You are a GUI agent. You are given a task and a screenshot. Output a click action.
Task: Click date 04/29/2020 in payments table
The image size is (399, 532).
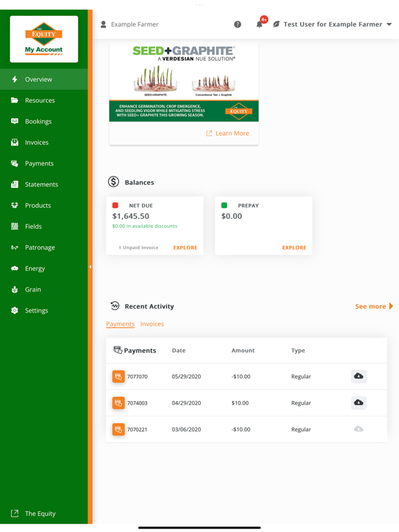point(186,403)
